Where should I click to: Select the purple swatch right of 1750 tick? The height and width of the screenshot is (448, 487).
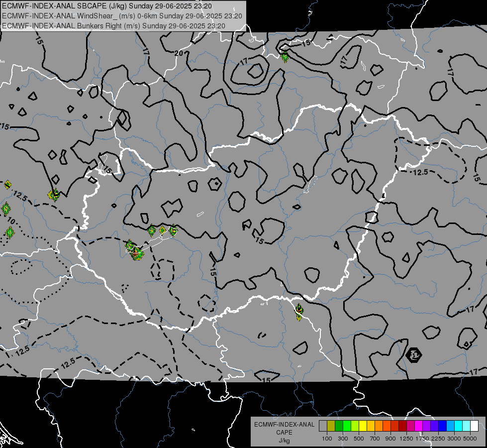[426, 426]
